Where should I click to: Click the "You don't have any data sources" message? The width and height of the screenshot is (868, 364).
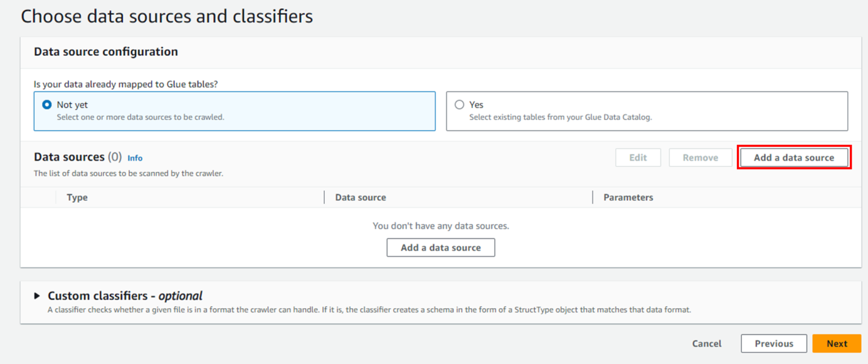(x=441, y=226)
